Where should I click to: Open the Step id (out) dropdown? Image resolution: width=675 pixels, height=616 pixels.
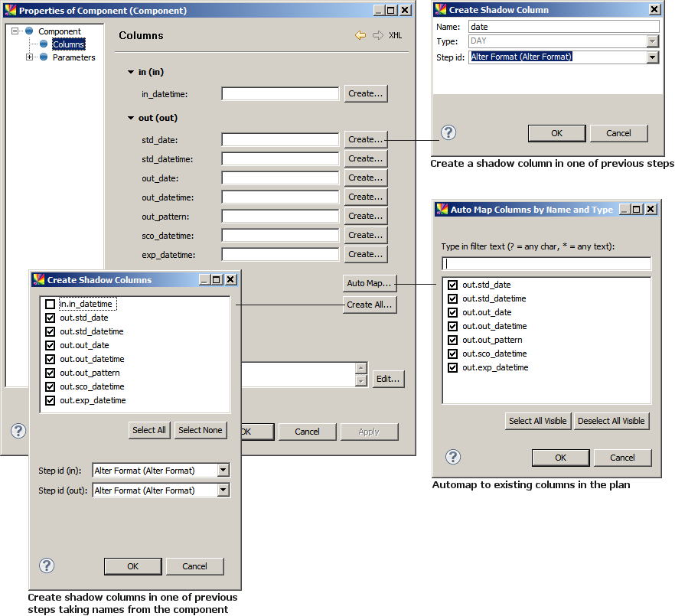pos(223,491)
